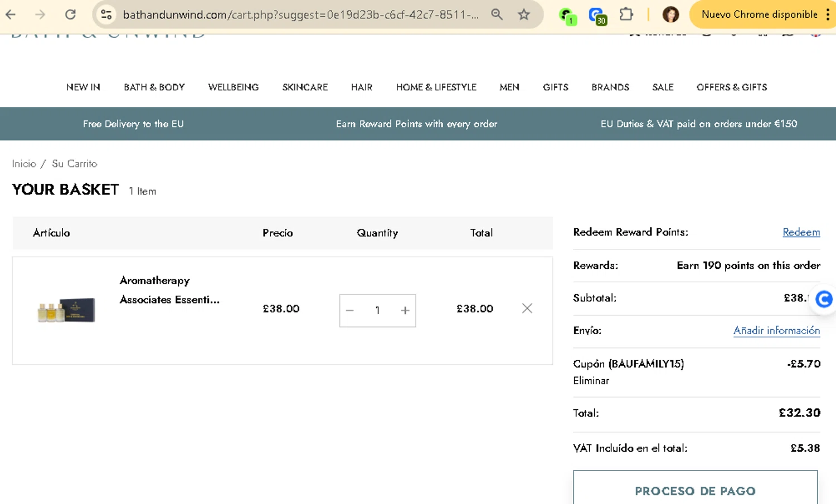Click Añadir información shipping link

(776, 330)
